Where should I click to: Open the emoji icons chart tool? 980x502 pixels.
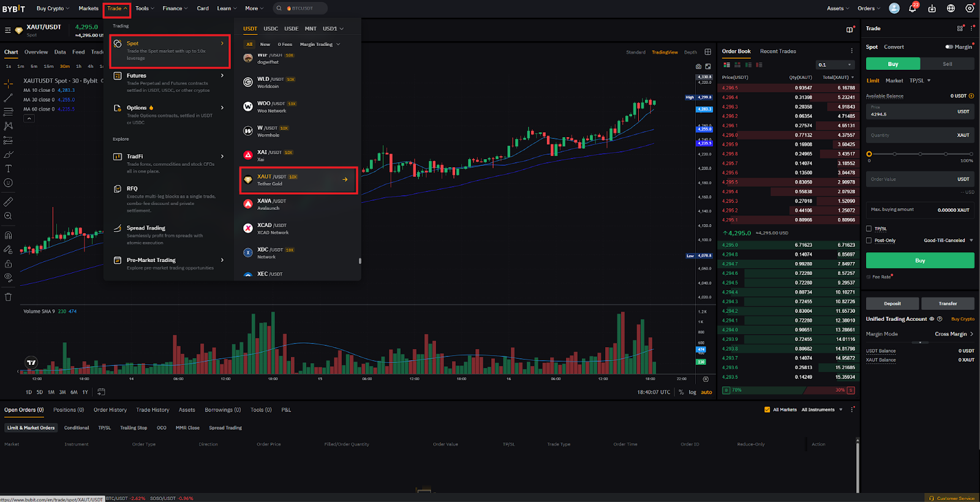[9, 182]
